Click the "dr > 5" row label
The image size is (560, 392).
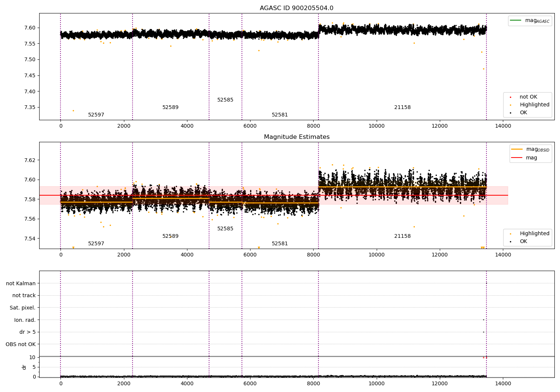pos(28,332)
